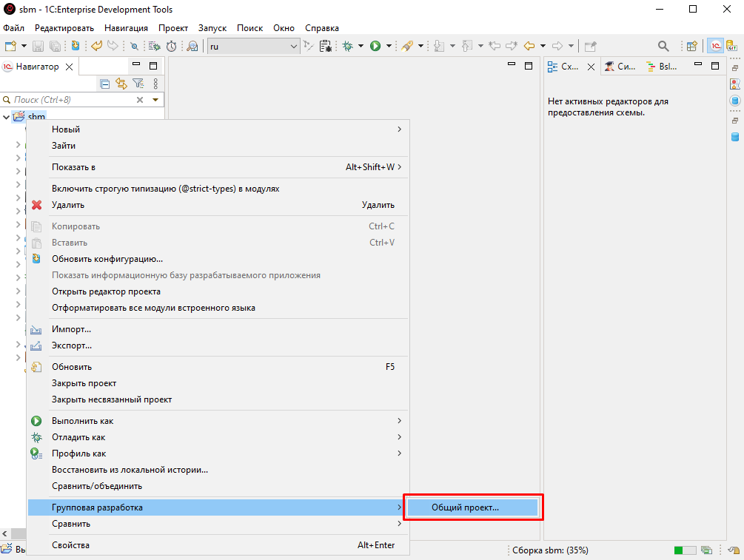This screenshot has height=560, width=744.
Task: Collapse the sbm project tree node
Action: pyautogui.click(x=7, y=116)
